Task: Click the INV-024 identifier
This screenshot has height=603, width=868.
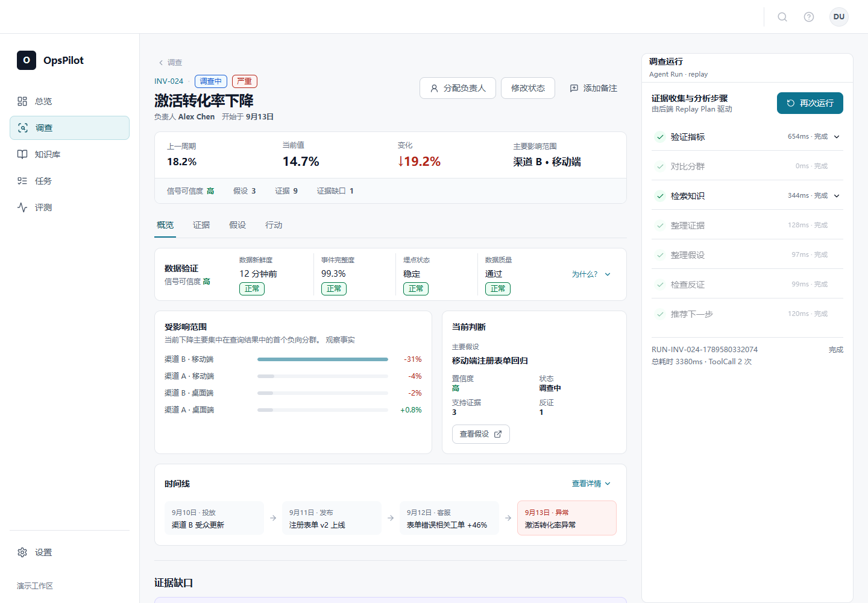Action: 169,81
